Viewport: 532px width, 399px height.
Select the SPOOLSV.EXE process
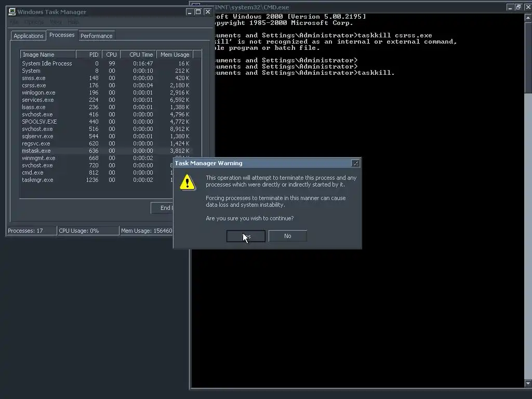pos(105,122)
